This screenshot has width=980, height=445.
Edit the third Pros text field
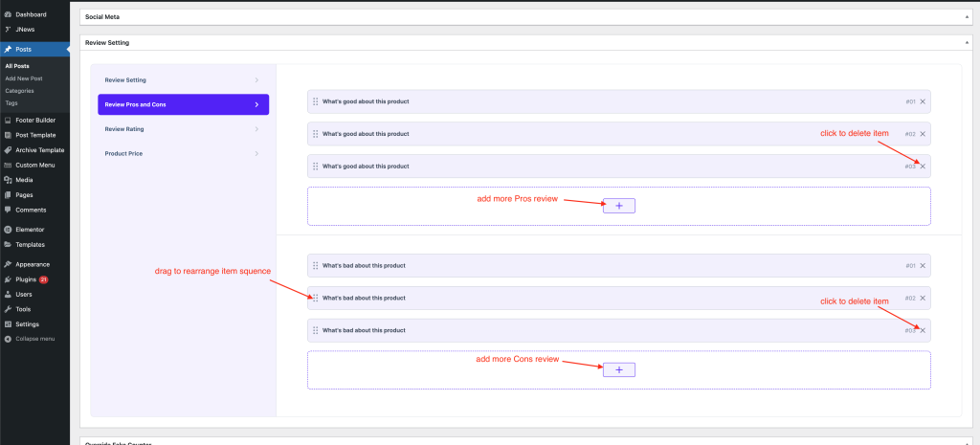574,167
